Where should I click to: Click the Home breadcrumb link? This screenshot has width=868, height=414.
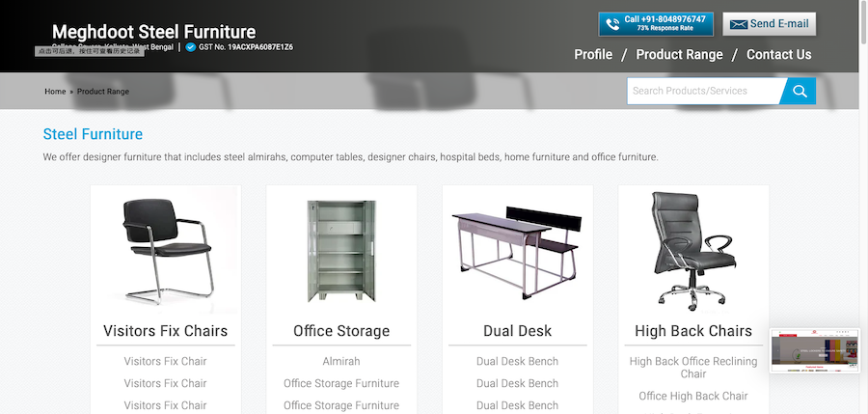click(55, 92)
